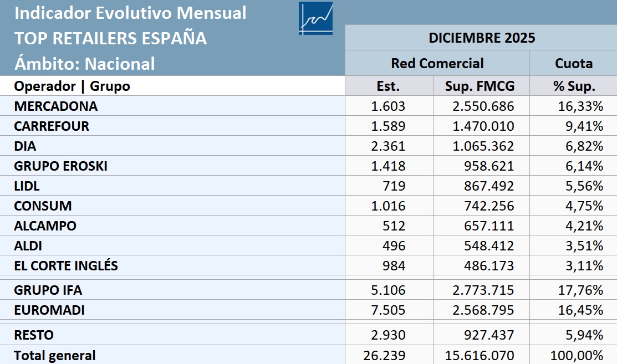
Task: Click the GRUPO IFA row label
Action: coord(48,290)
